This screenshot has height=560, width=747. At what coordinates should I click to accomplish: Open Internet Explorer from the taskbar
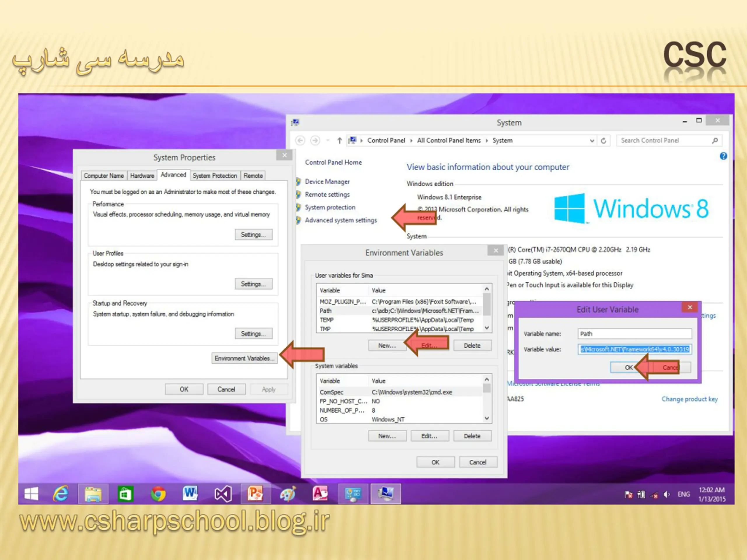(x=61, y=494)
